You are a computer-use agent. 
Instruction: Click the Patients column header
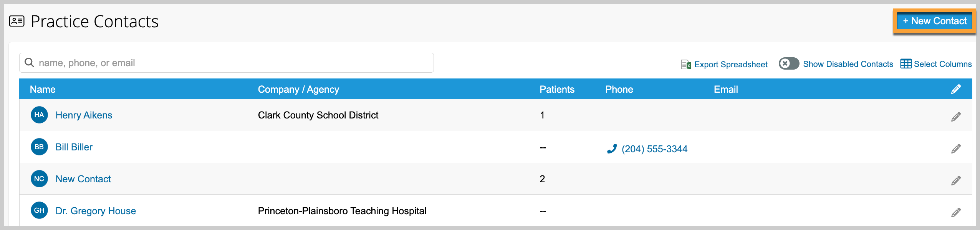(x=557, y=89)
